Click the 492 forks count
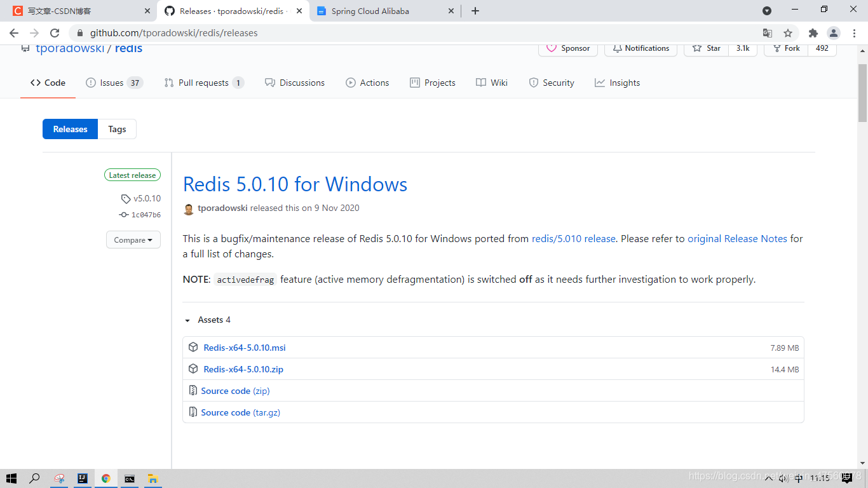The width and height of the screenshot is (868, 488). 822,48
